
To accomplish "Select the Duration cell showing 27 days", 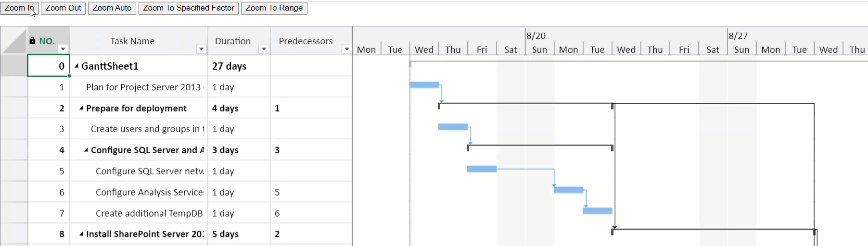I will (x=239, y=66).
